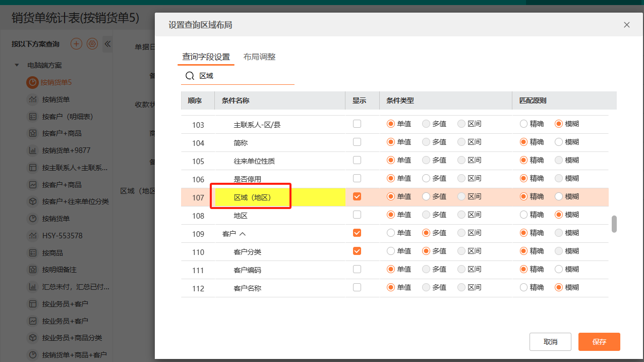The image size is (644, 362).
Task: Click the 保存 button
Action: click(x=599, y=342)
